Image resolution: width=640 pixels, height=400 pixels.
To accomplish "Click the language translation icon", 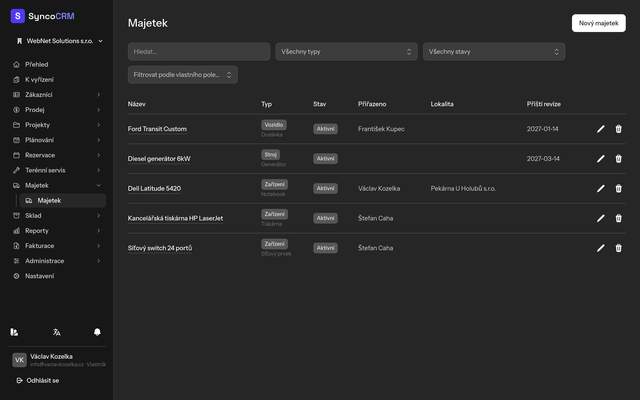I will coord(57,332).
